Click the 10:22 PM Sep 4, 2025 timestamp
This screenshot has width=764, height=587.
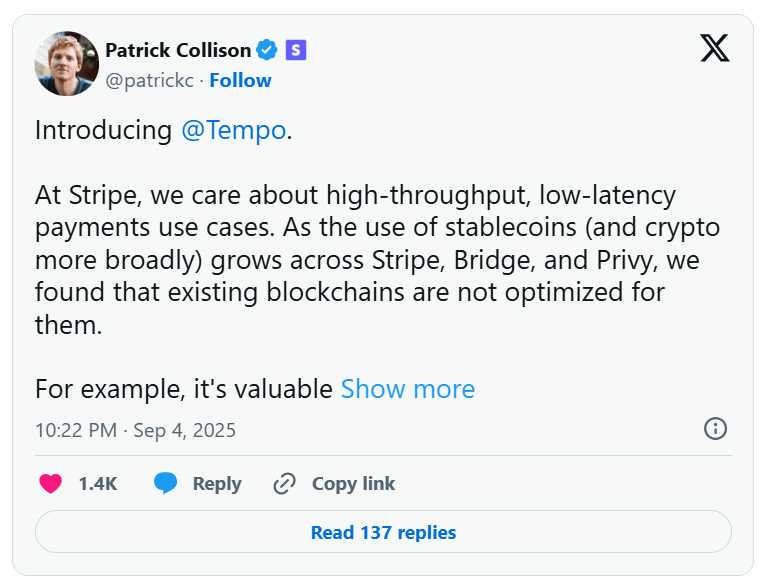pos(135,430)
